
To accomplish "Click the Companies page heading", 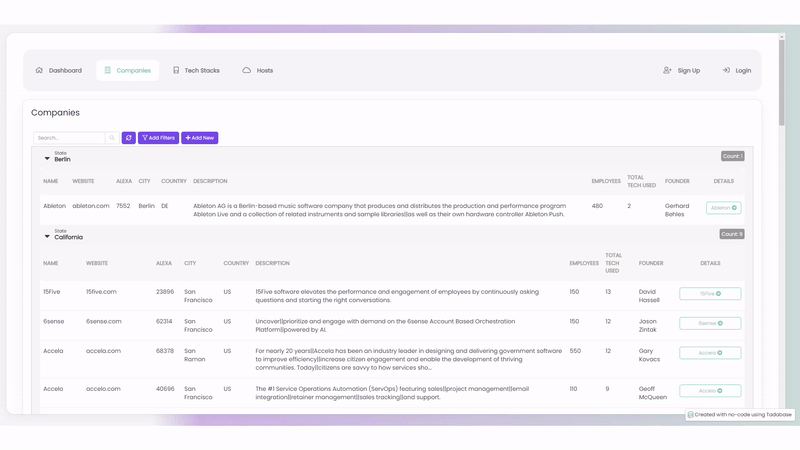I will (x=55, y=112).
